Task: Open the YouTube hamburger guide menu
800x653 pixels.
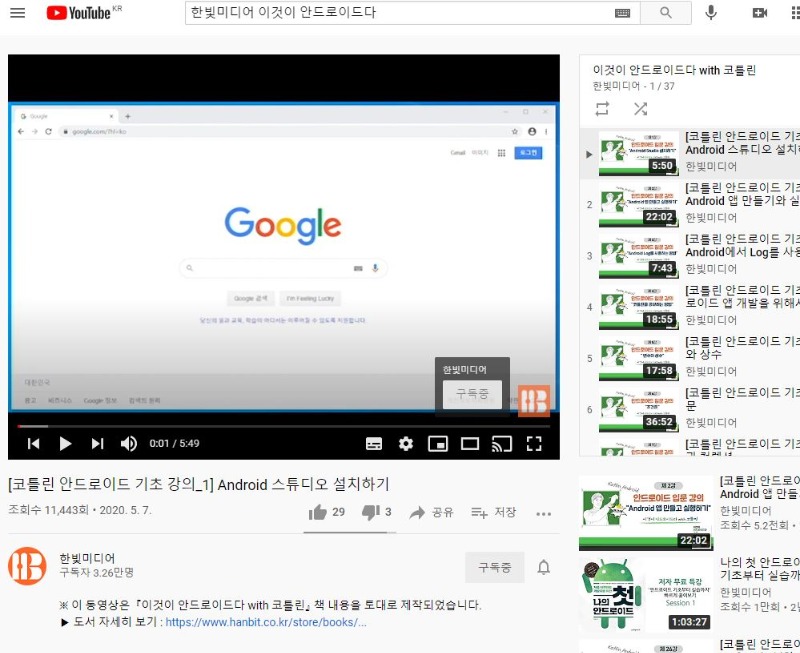Action: [x=17, y=12]
